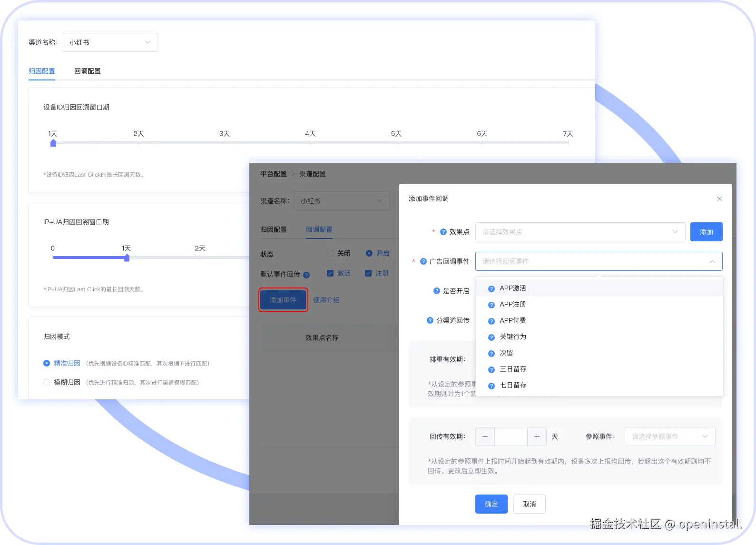Click IP+UA归因回溯窗口期 slider handle
The height and width of the screenshot is (545, 756).
[127, 258]
